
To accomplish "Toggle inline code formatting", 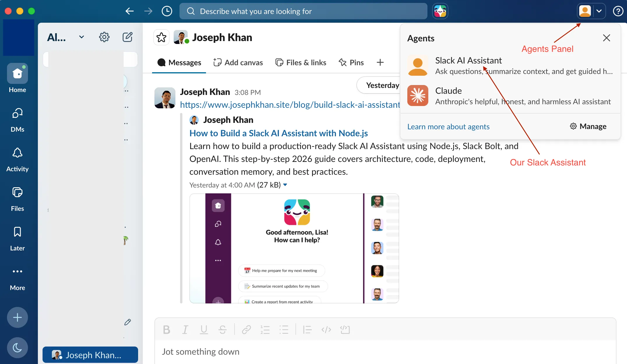I will (326, 330).
